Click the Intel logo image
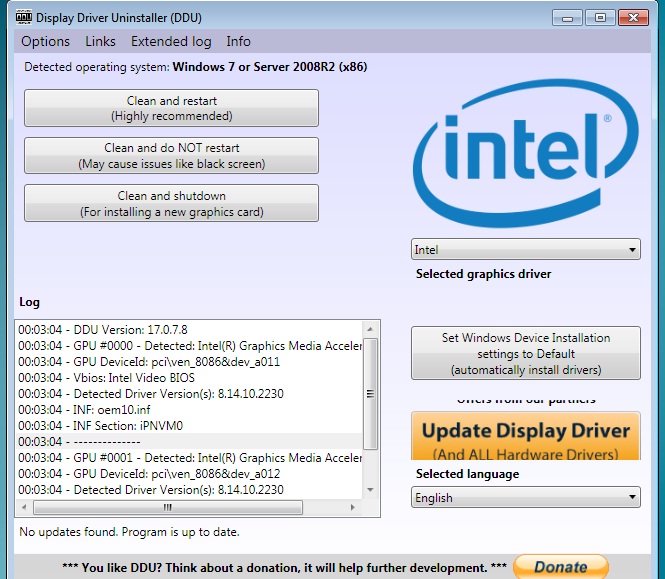665x579 pixels. (x=525, y=153)
